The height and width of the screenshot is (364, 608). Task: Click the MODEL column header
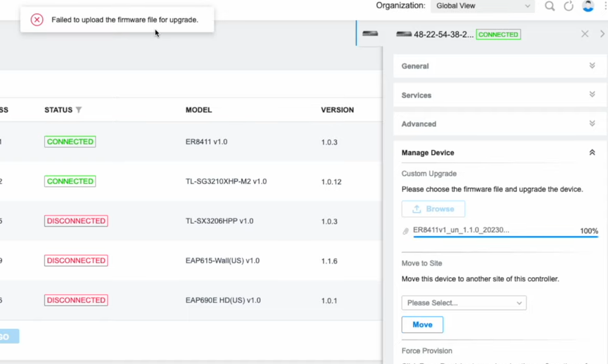click(199, 110)
